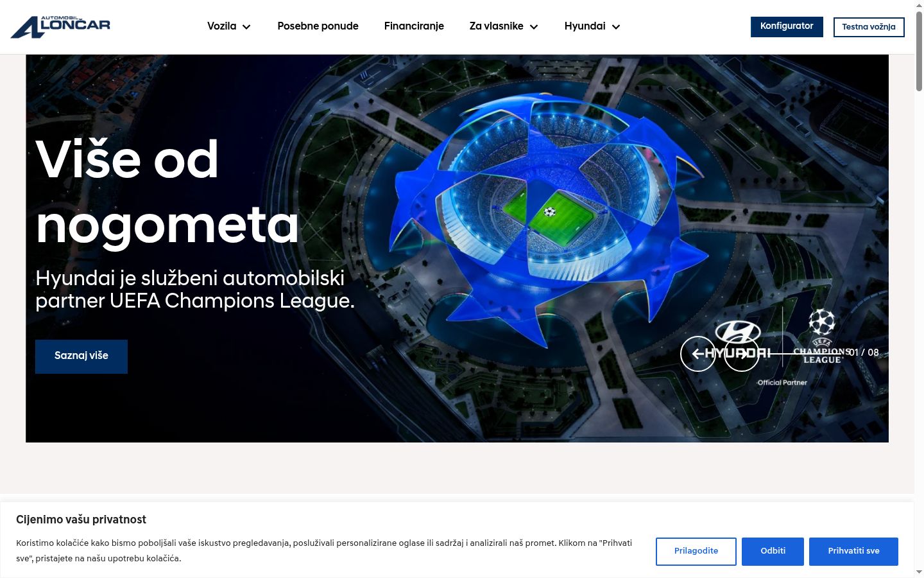Click the slide counter 01 / 08
The width and height of the screenshot is (924, 578).
pyautogui.click(x=864, y=353)
